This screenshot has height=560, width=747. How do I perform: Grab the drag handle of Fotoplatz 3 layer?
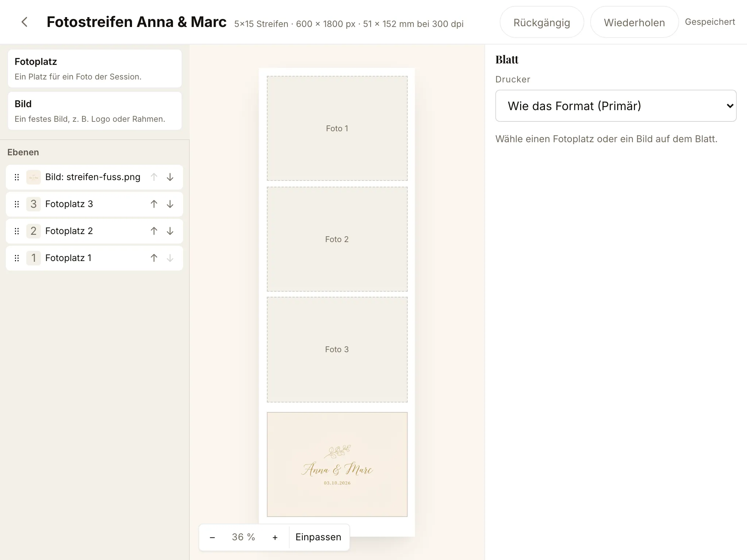[x=17, y=204]
